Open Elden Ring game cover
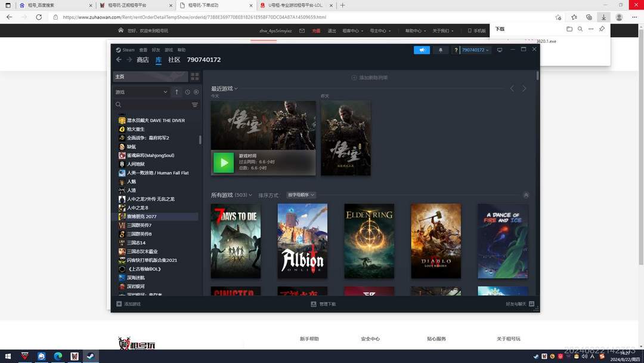The height and width of the screenshot is (363, 644). [x=369, y=241]
